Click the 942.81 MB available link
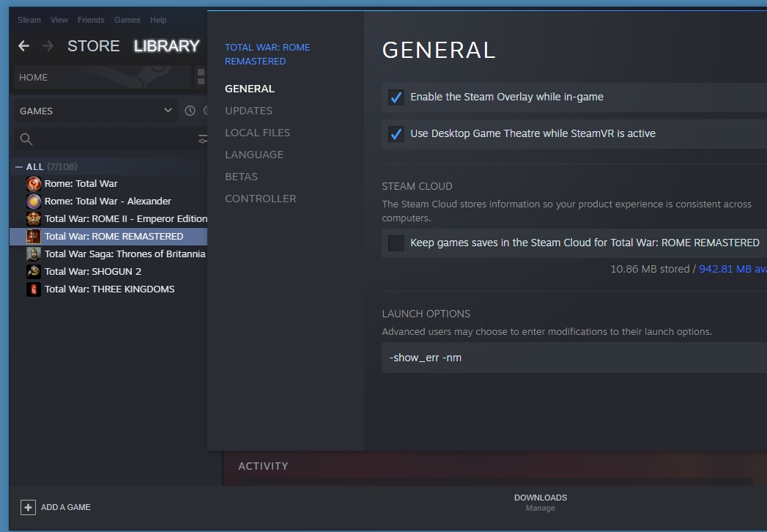This screenshot has width=767, height=532. pyautogui.click(x=733, y=269)
